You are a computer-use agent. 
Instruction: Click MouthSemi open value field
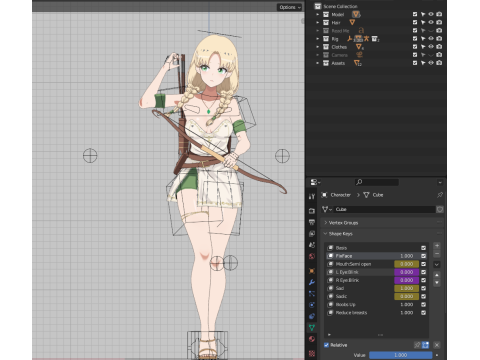point(406,264)
